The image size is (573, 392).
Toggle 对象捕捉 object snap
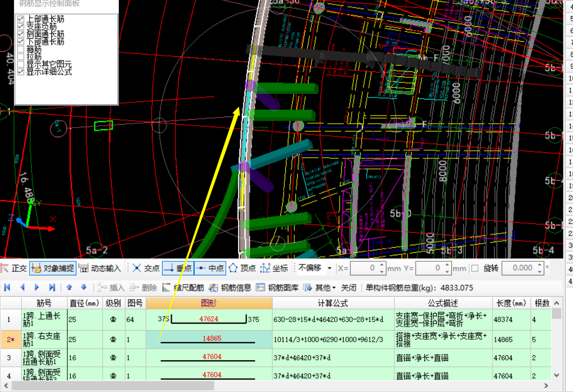click(x=53, y=268)
